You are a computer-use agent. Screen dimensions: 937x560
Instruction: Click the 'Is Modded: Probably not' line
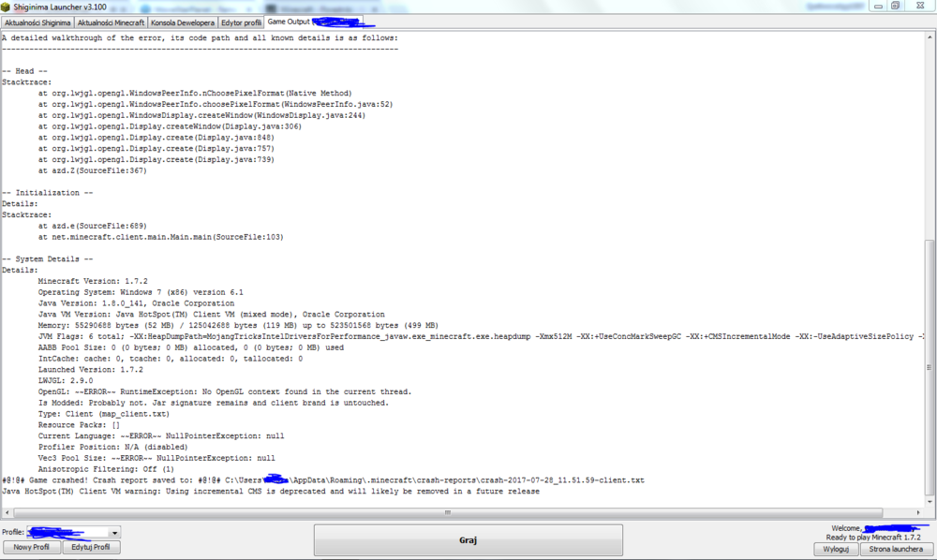[x=214, y=403]
